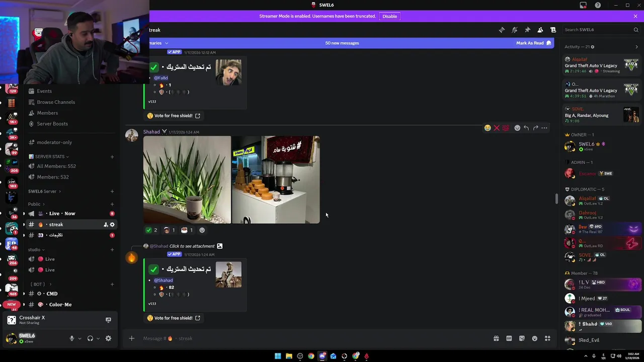Open the Help question mark icon
This screenshot has height=362, width=644.
coord(598,5)
